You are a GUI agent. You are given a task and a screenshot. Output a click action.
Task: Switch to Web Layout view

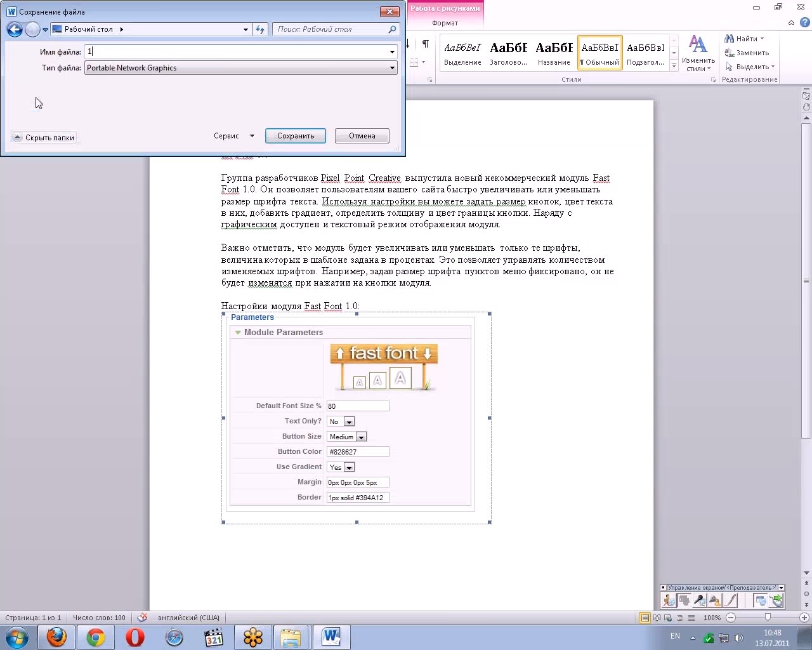669,618
